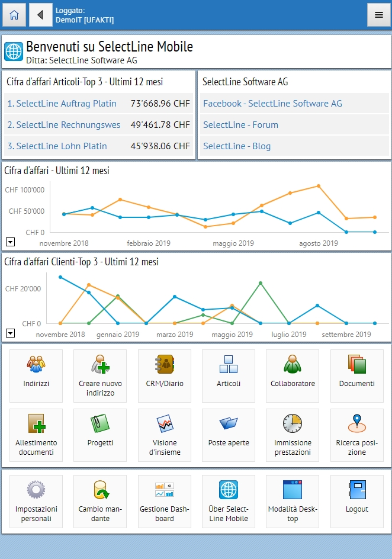This screenshot has width=392, height=559.
Task: Open Ricerca posizione tile
Action: 357,435
